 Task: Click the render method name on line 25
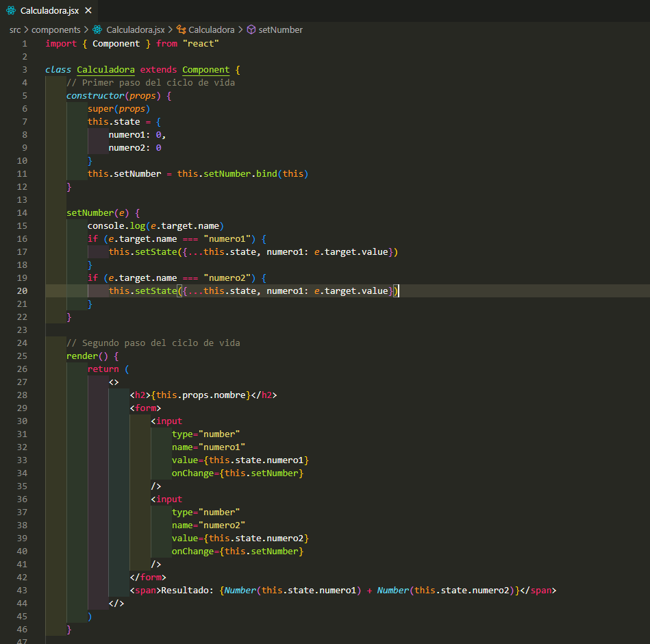pos(82,356)
